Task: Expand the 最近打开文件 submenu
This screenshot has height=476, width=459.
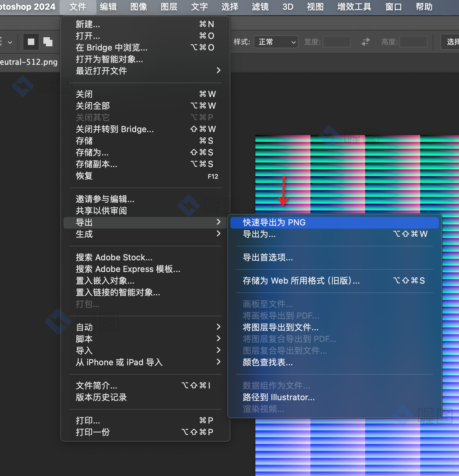Action: pos(145,71)
